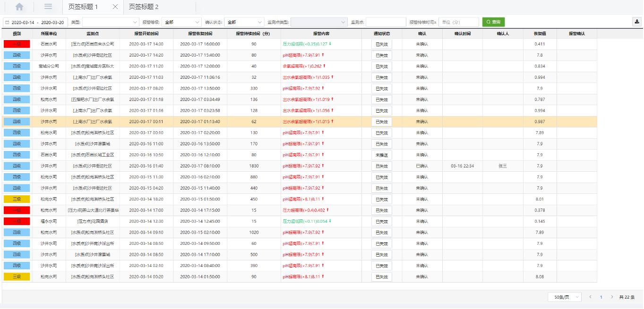The height and width of the screenshot is (309, 644).
Task: Focus the 报警持续时间 minutes input
Action: pyautogui.click(x=458, y=22)
